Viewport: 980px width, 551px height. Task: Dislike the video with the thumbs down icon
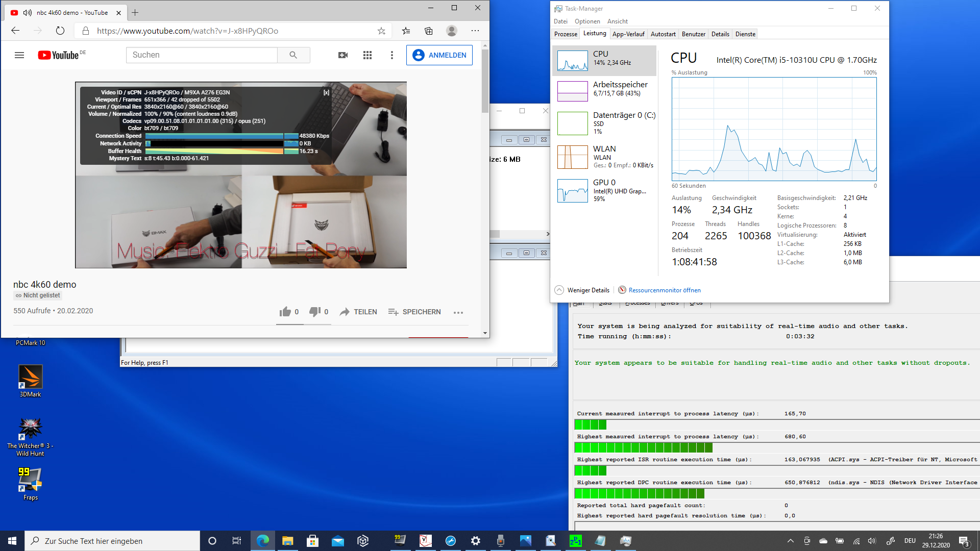[314, 312]
